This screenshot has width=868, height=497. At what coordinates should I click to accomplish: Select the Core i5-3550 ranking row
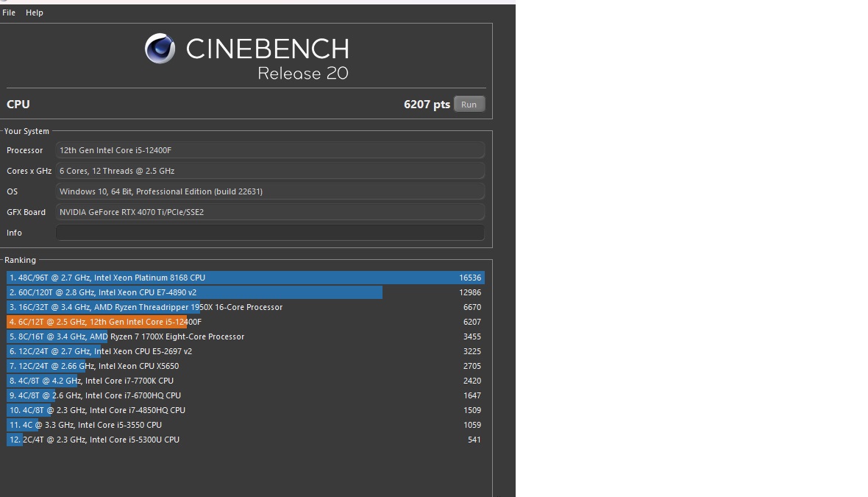pyautogui.click(x=245, y=425)
